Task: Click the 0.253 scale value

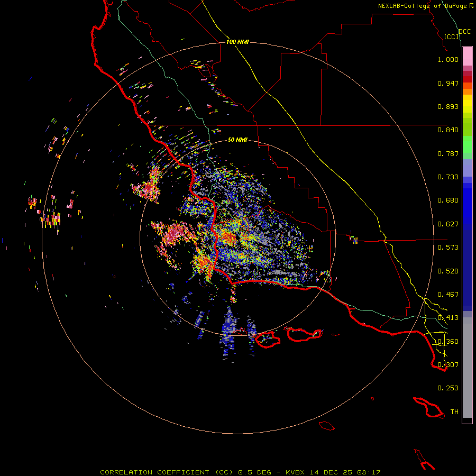Action: (448, 388)
